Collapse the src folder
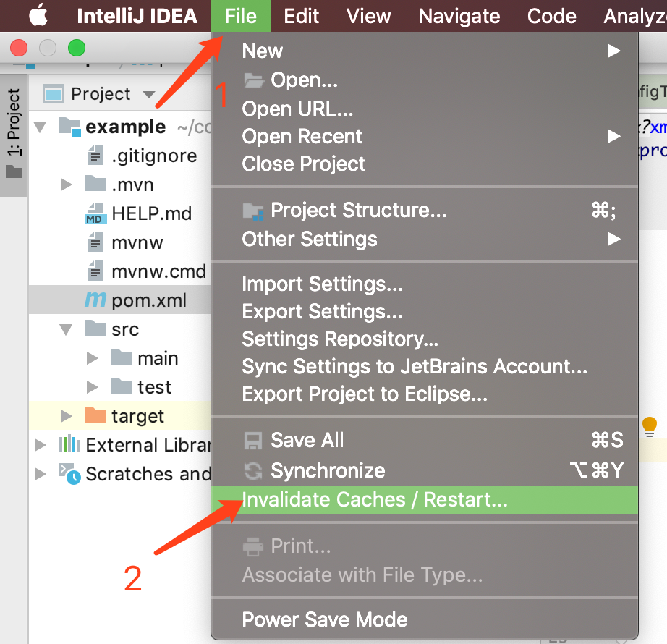The image size is (667, 644). coord(67,329)
